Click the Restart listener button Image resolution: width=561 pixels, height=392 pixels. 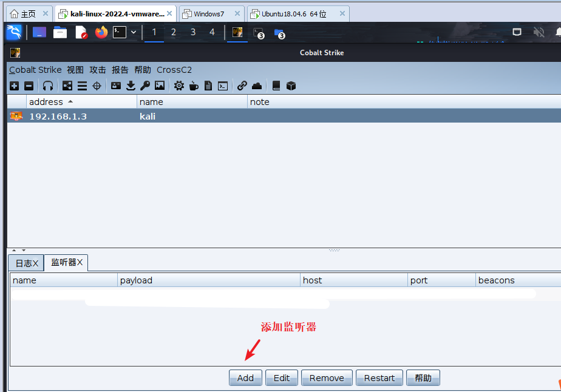coord(379,377)
